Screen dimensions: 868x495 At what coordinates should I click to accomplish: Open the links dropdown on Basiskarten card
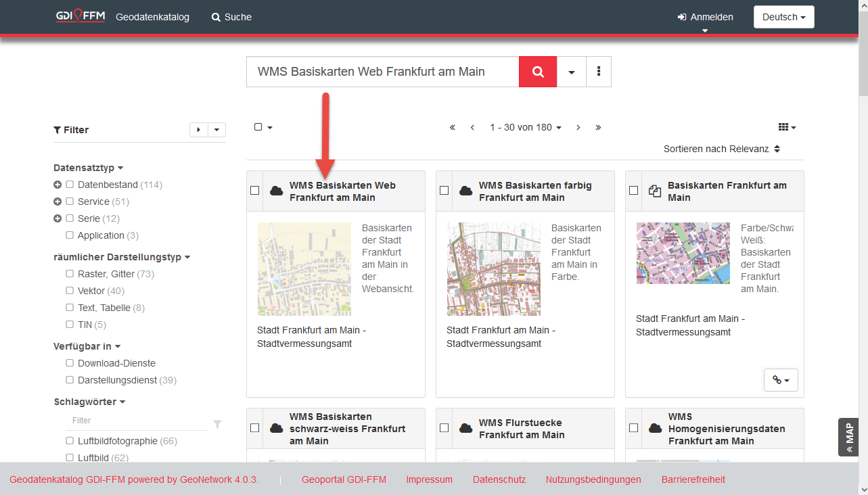(x=781, y=380)
